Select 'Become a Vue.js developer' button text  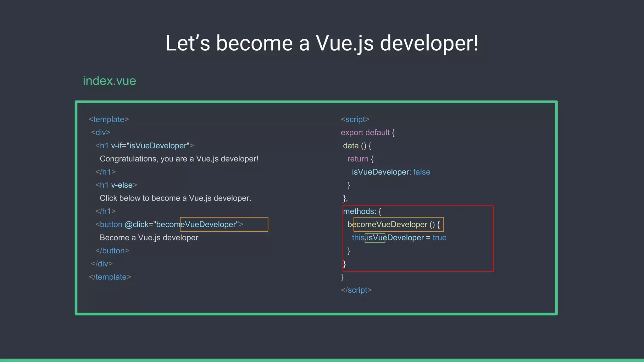[149, 238]
